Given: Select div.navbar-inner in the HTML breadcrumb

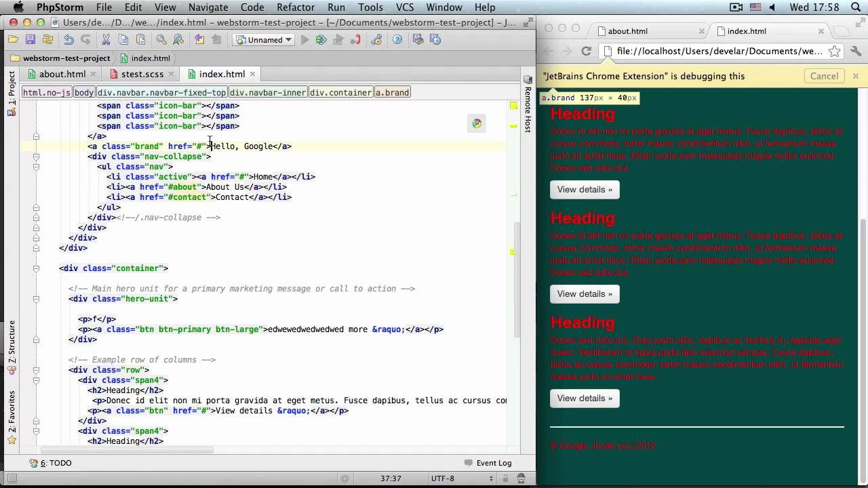Looking at the screenshot, I should coord(267,92).
